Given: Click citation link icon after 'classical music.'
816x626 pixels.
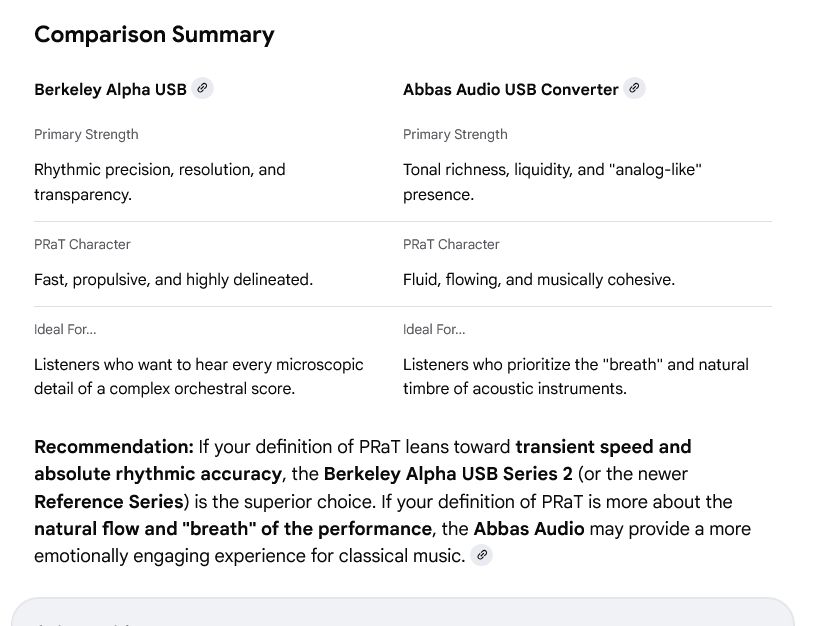Looking at the screenshot, I should (x=482, y=555).
